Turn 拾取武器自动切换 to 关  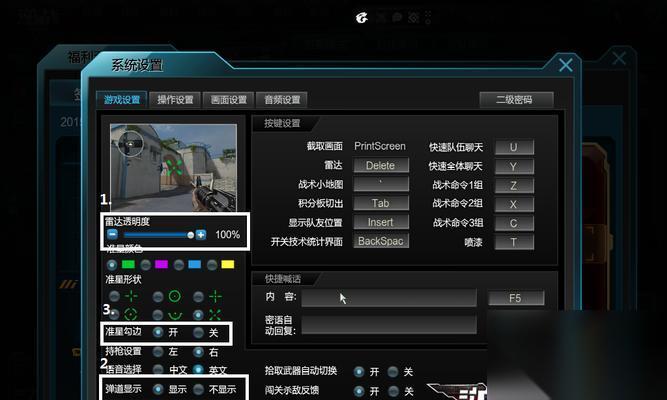click(x=393, y=371)
